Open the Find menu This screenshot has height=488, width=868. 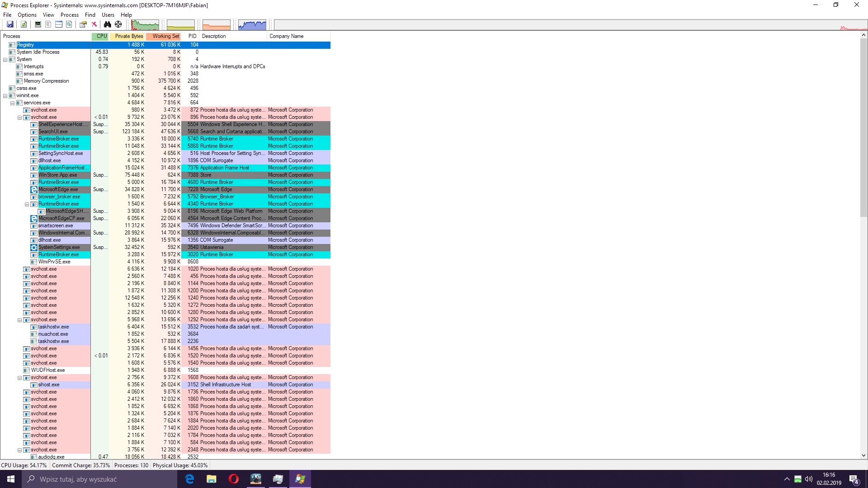[x=90, y=15]
